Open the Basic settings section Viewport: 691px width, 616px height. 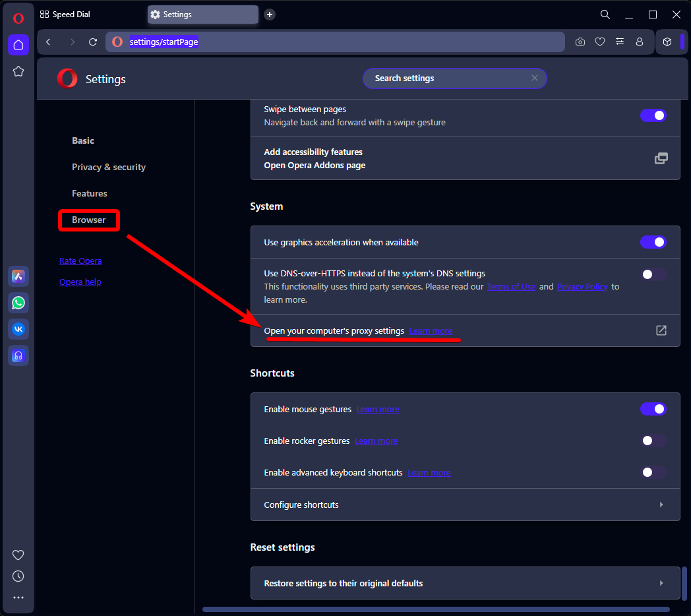83,140
